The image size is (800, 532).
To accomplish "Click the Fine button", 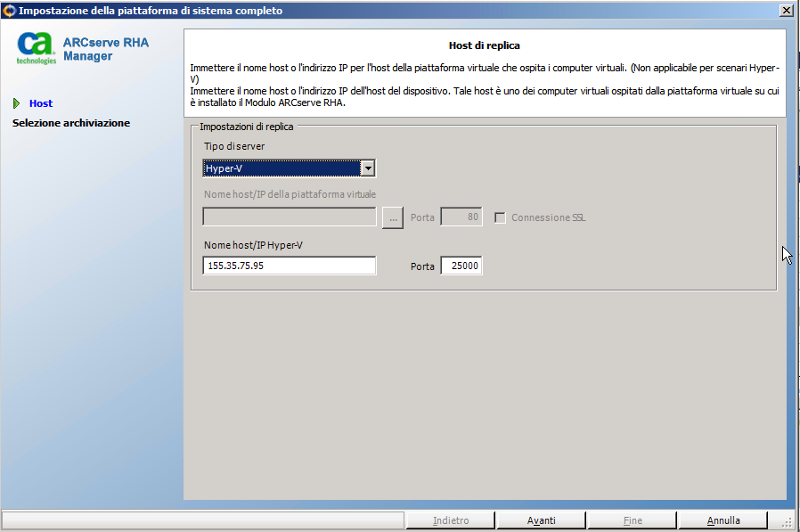I will 633,520.
